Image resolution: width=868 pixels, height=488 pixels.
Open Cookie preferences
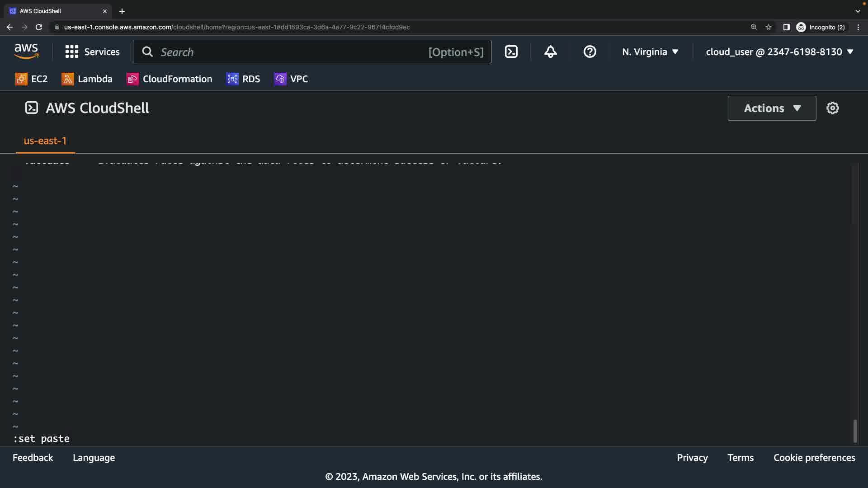814,458
